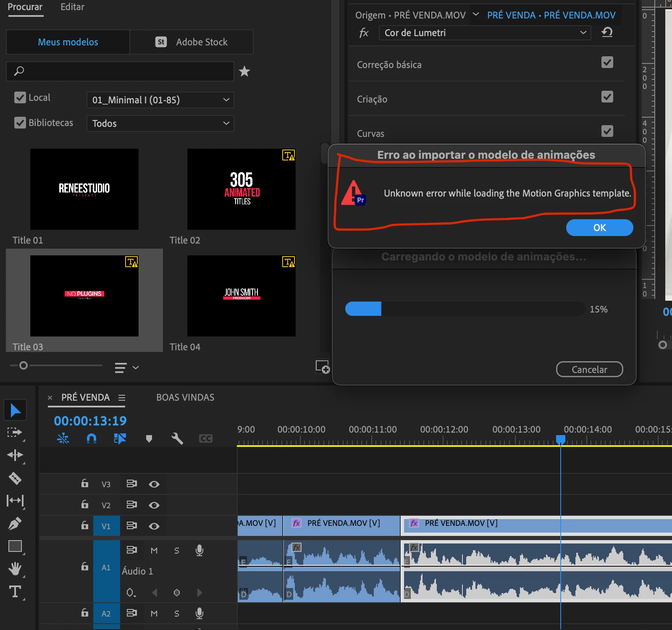
Task: Toggle insert sequences as nests icon
Action: click(63, 438)
